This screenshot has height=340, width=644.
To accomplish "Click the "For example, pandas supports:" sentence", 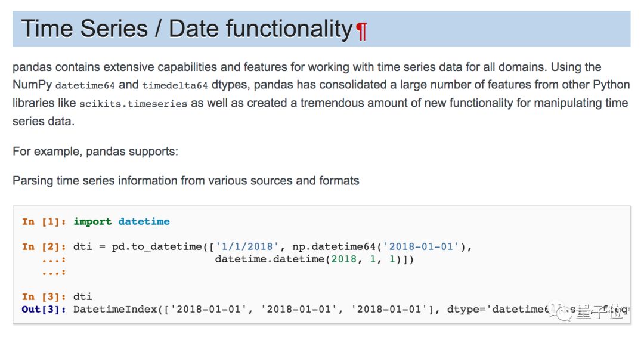I will tap(95, 152).
